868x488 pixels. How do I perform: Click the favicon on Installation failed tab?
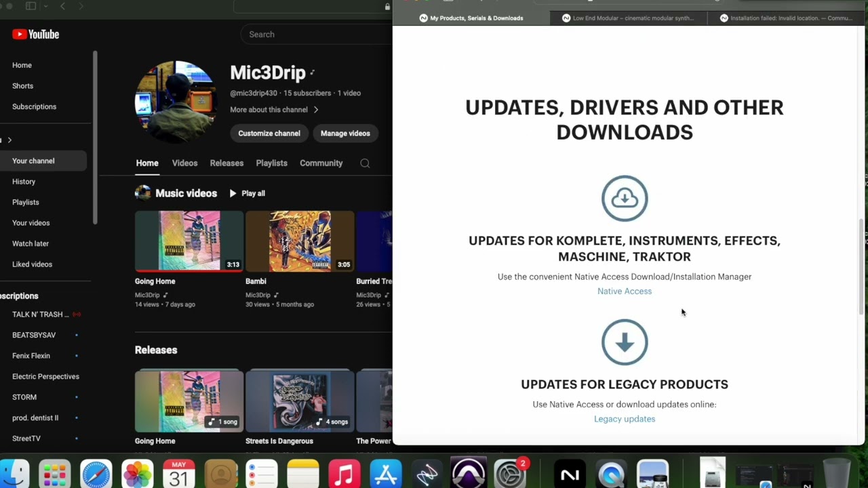click(724, 18)
